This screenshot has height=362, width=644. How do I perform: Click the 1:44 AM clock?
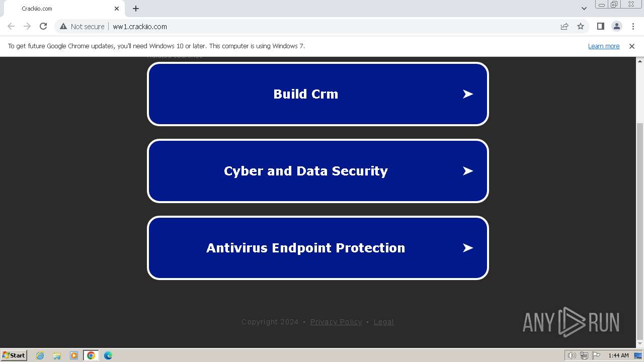618,355
